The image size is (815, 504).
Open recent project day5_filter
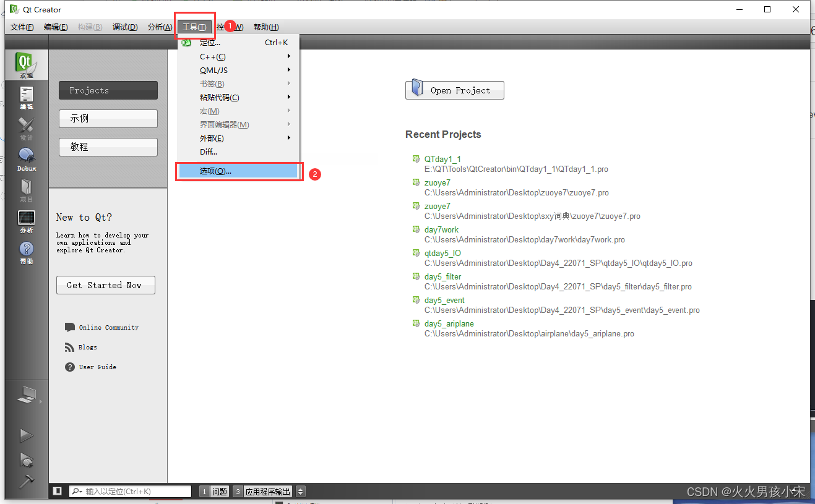pos(442,276)
